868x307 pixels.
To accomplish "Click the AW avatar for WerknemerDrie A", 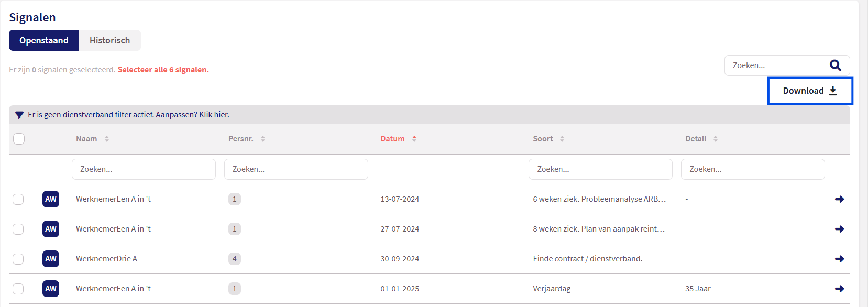I will [x=51, y=259].
